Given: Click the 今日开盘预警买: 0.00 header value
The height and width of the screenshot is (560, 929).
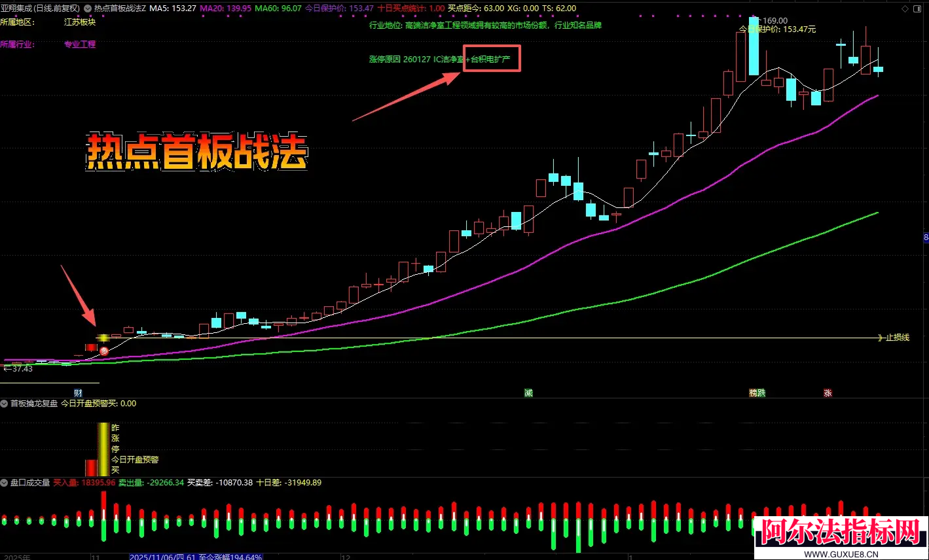Looking at the screenshot, I should tap(99, 404).
